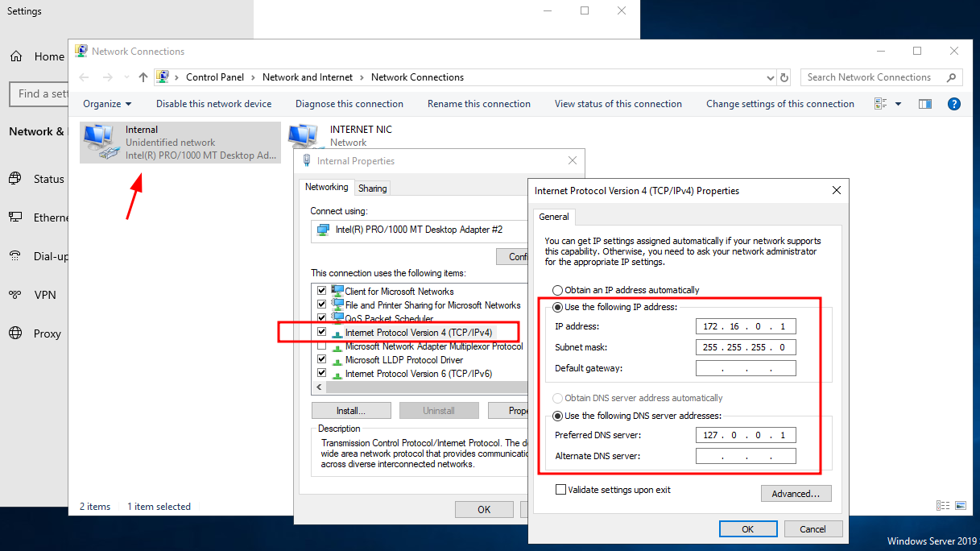Click the Install button
The width and height of the screenshot is (980, 551).
click(351, 411)
